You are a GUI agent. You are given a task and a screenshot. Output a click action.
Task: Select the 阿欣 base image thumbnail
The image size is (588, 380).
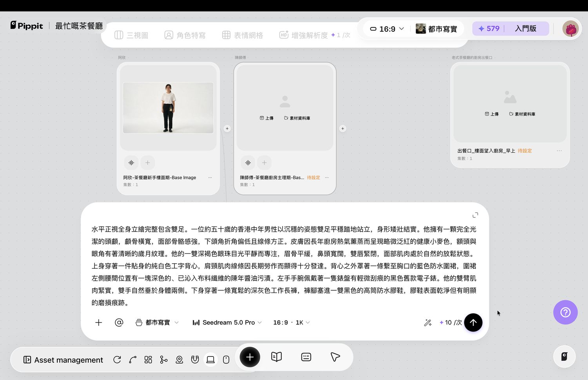pos(168,108)
